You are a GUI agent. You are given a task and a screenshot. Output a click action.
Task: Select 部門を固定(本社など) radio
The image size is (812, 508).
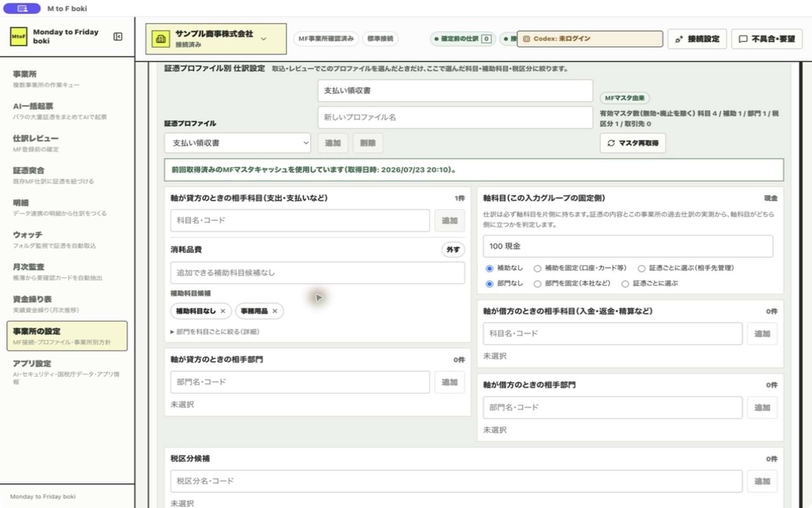[x=537, y=284]
